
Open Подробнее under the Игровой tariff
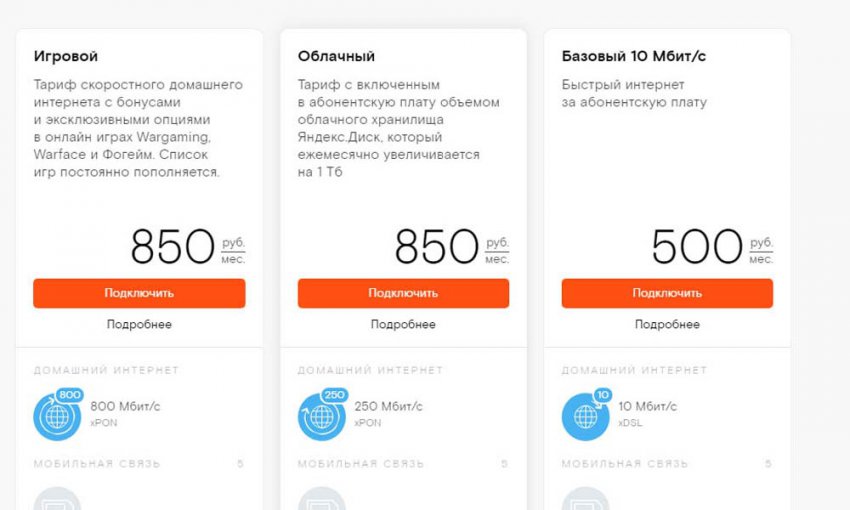coord(139,324)
